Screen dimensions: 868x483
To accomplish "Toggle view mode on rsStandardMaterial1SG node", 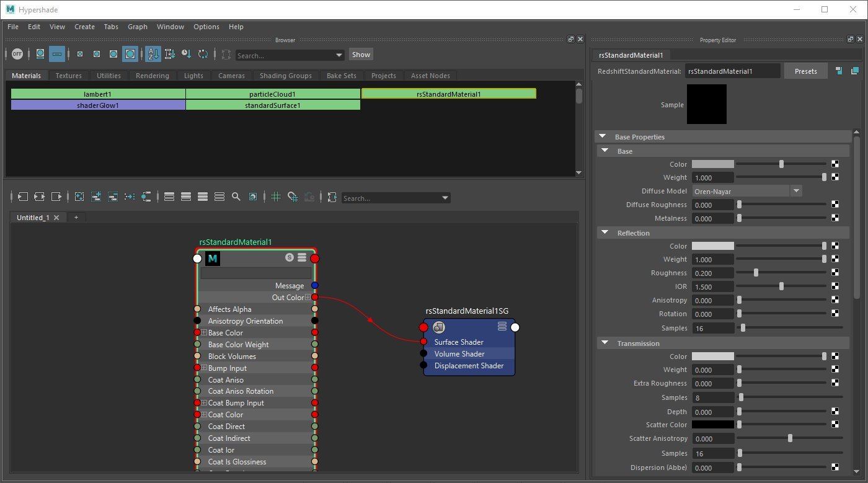I will click(x=502, y=326).
